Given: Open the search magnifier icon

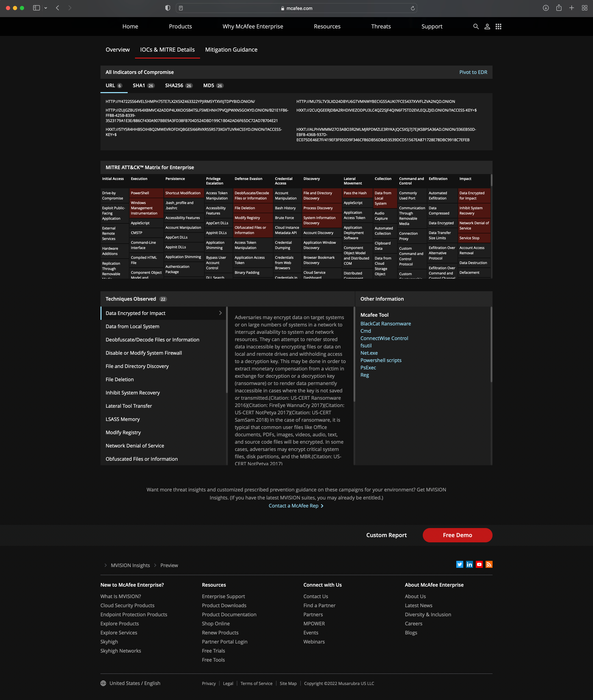Looking at the screenshot, I should coord(476,27).
